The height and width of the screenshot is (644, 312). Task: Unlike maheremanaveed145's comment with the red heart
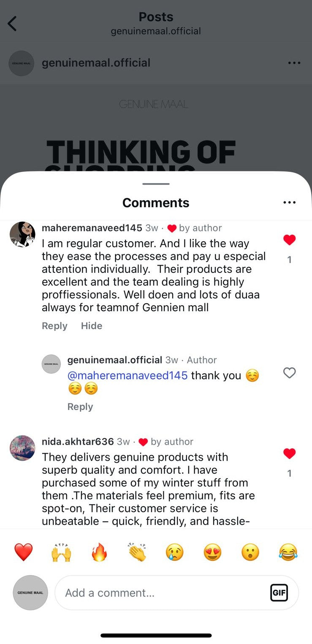pos(289,240)
